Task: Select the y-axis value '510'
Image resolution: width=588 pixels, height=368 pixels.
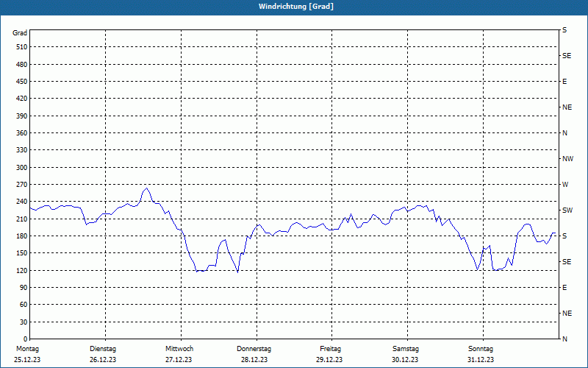Action: click(22, 47)
